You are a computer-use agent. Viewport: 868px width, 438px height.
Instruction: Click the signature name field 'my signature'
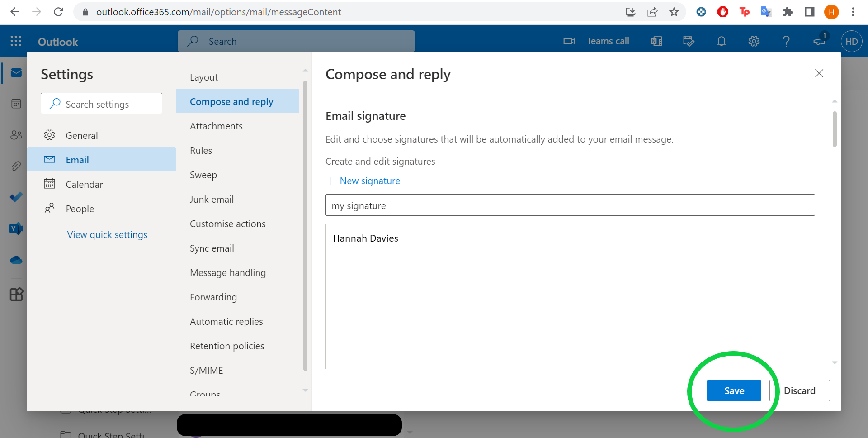coord(570,205)
